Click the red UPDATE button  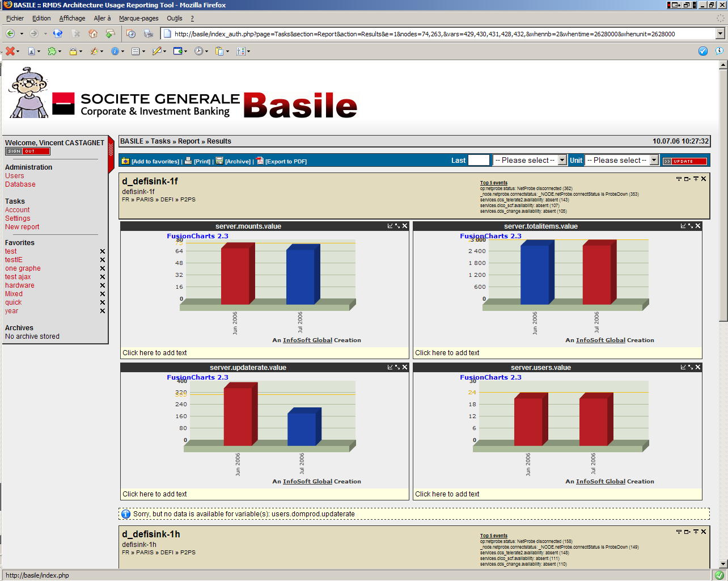(685, 161)
